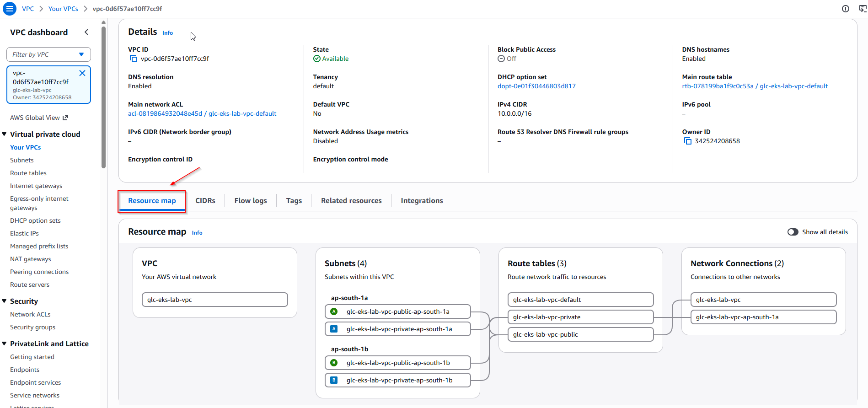Viewport: 868px width, 408px height.
Task: Open the hamburger navigation menu
Action: (x=9, y=9)
